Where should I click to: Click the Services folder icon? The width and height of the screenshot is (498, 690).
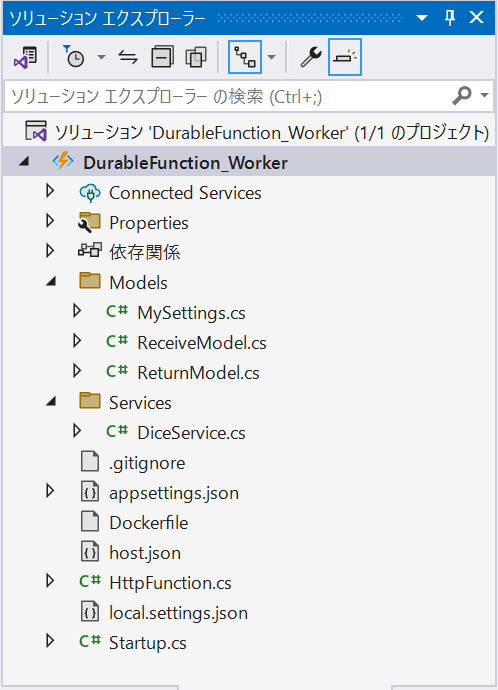(90, 400)
